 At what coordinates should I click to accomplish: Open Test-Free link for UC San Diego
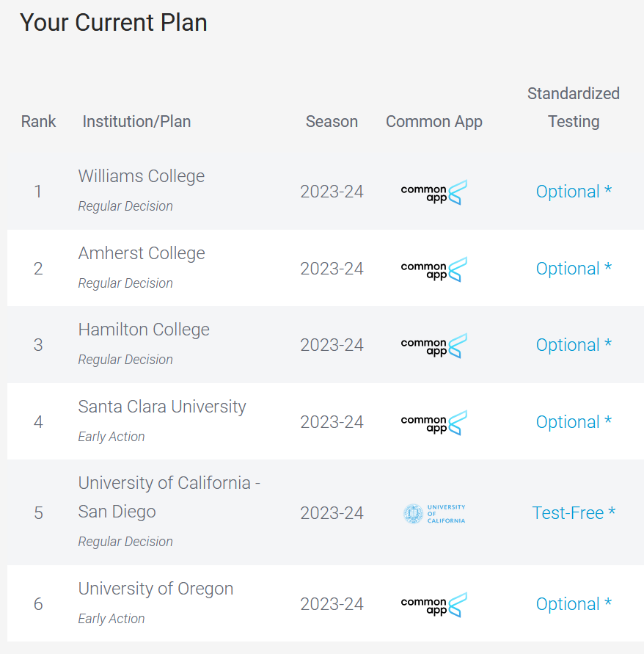coord(574,513)
